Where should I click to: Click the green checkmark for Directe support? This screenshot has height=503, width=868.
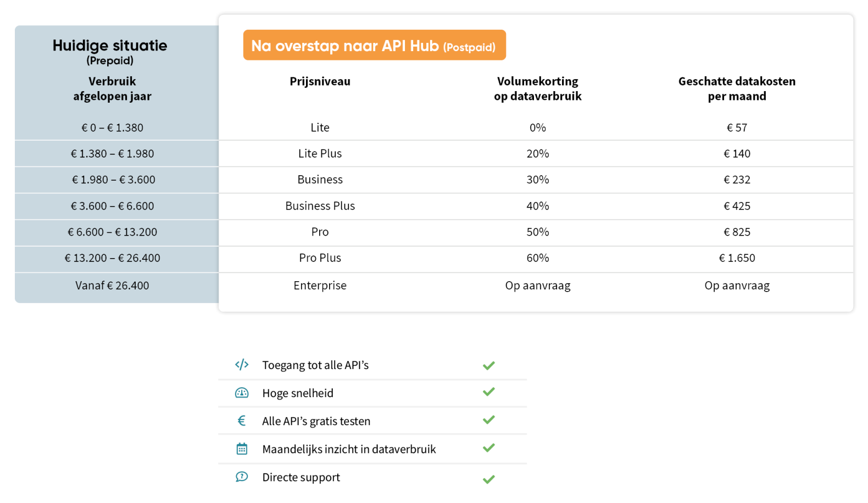pos(489,479)
